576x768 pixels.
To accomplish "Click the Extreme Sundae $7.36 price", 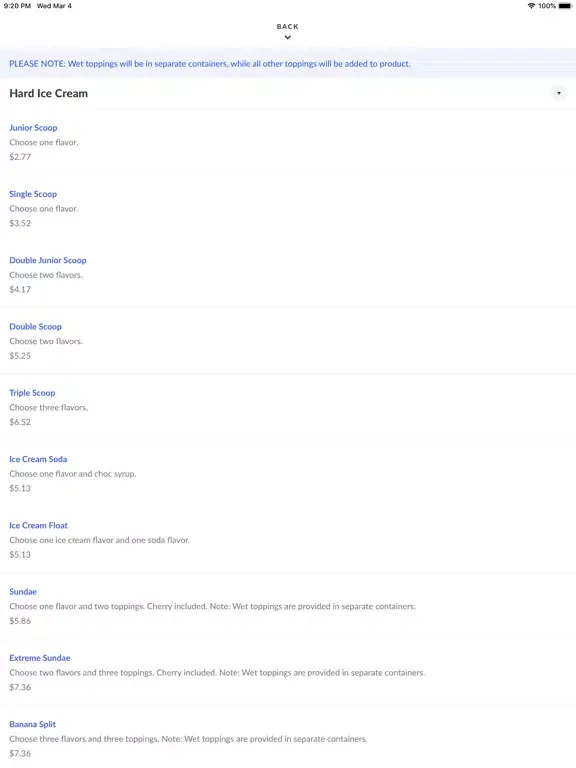I will tap(20, 687).
